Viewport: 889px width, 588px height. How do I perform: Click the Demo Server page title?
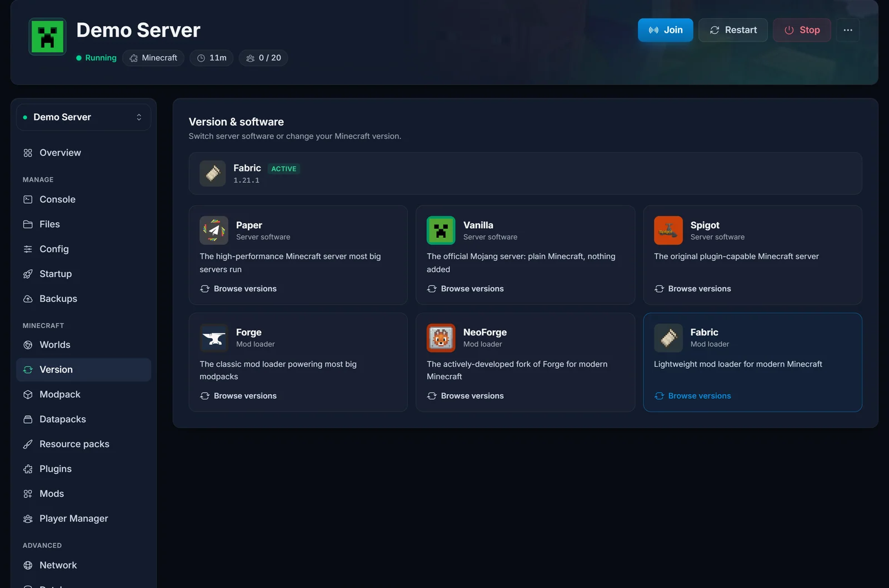coord(138,30)
